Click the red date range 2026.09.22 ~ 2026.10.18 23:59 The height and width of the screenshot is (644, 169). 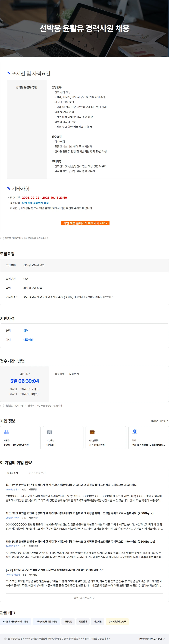[44, 197]
